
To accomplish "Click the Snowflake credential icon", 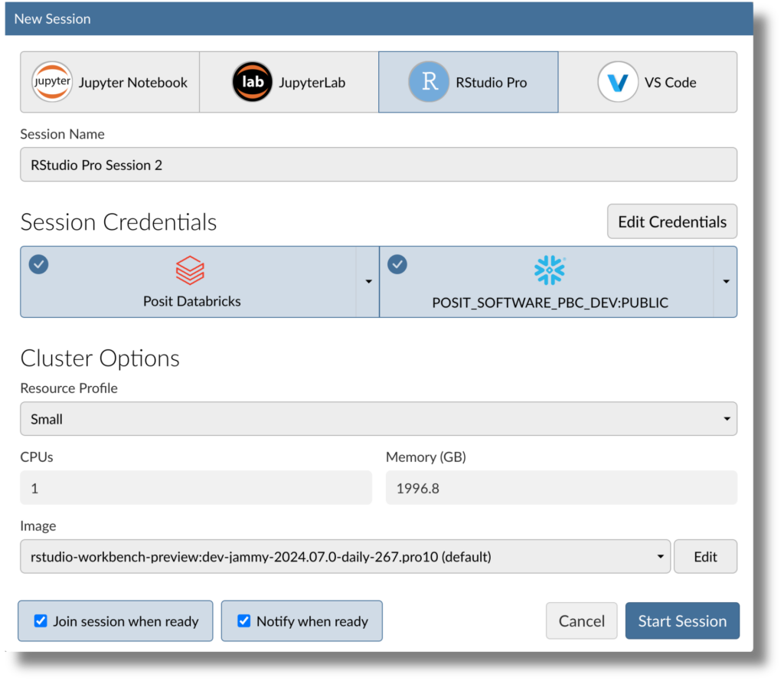I will pos(550,270).
